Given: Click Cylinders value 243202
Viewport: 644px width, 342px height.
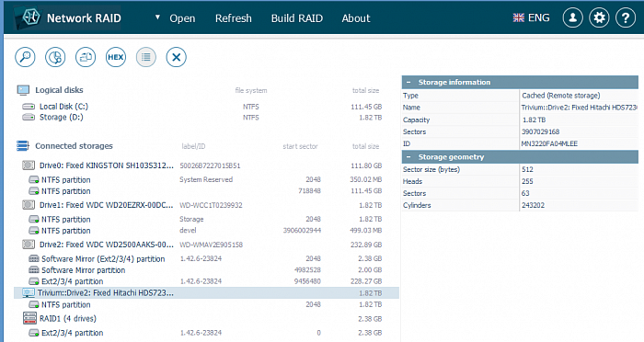Looking at the screenshot, I should pyautogui.click(x=533, y=205).
